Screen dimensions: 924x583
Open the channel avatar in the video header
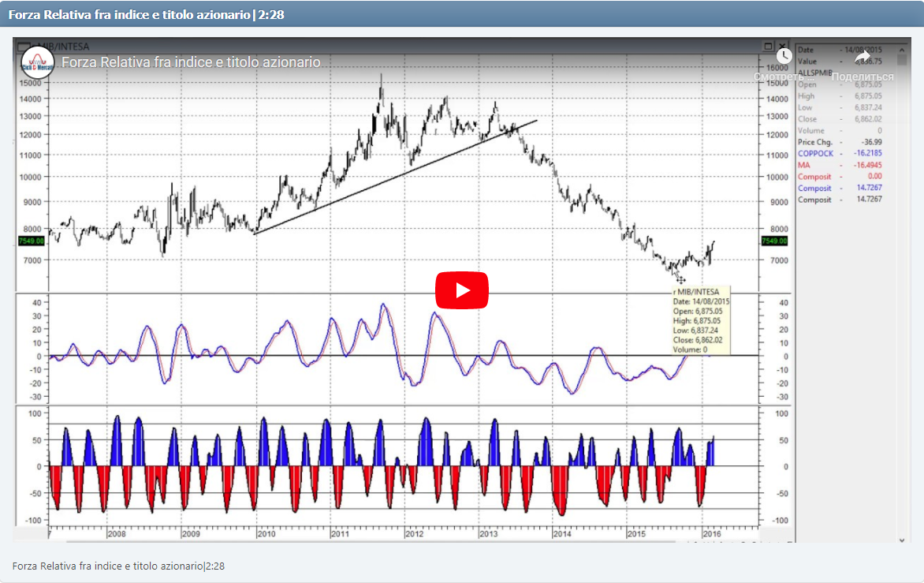tap(37, 62)
